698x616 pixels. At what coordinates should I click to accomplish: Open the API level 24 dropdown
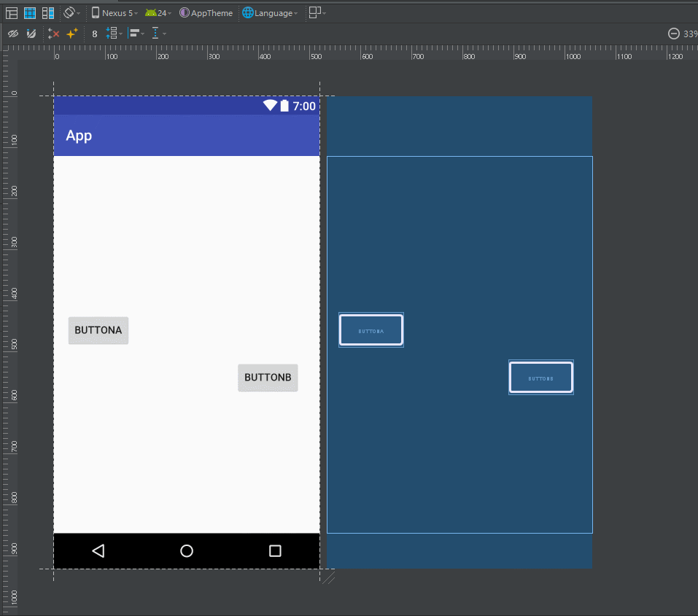pyautogui.click(x=158, y=13)
